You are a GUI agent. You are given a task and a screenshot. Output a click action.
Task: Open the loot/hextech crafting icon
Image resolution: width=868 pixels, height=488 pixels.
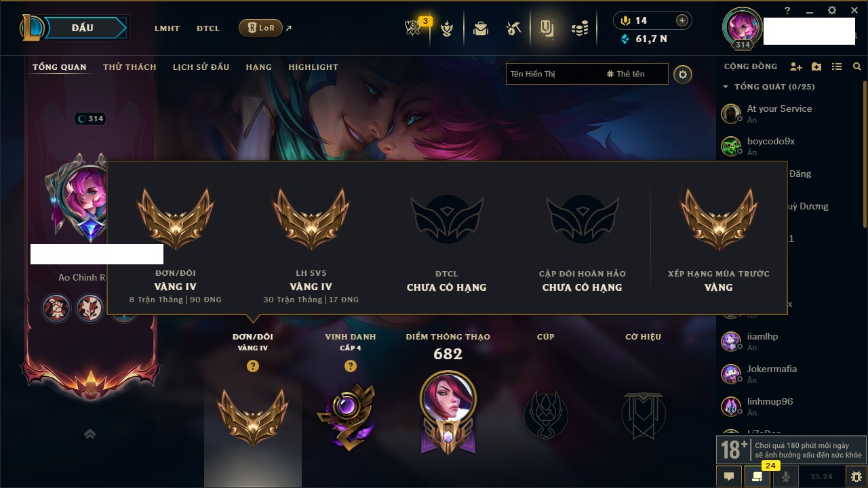coord(513,28)
